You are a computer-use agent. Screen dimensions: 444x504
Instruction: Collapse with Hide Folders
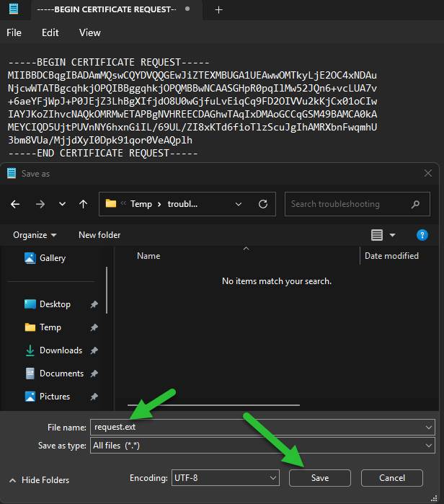coord(39,480)
